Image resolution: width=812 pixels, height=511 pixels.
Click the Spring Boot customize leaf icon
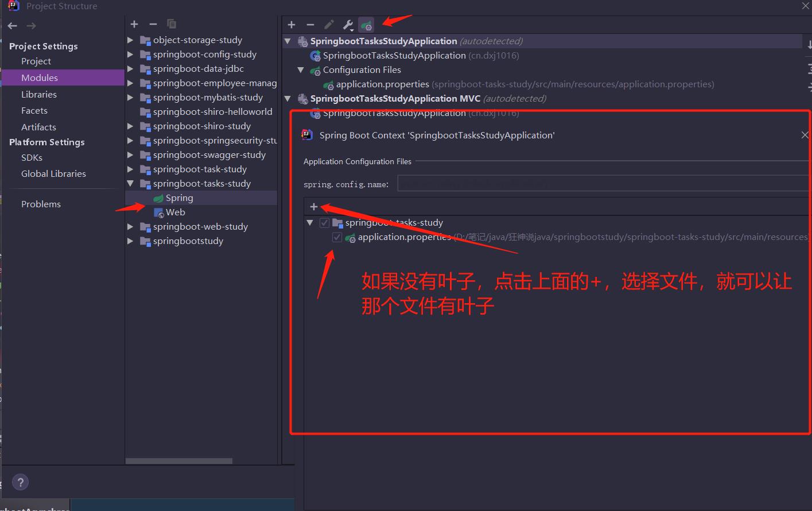point(366,25)
